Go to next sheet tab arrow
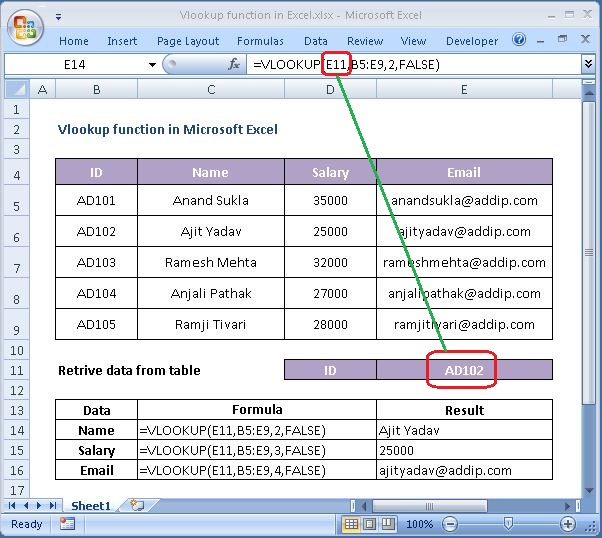Viewport: 602px width, 538px height. click(39, 505)
